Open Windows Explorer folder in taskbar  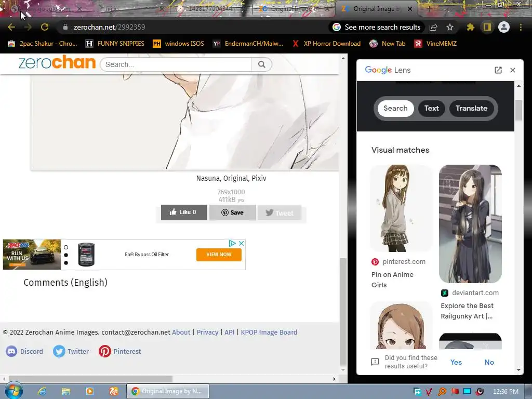click(x=66, y=391)
